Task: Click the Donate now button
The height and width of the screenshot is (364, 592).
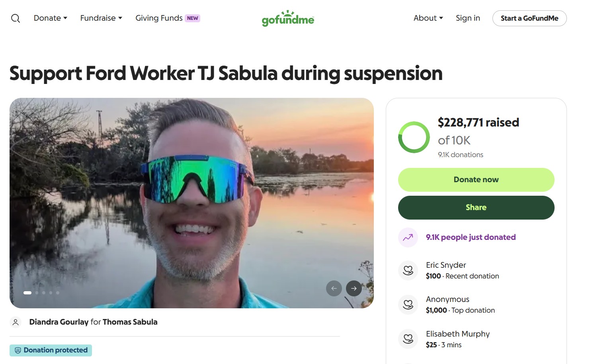Action: point(476,180)
